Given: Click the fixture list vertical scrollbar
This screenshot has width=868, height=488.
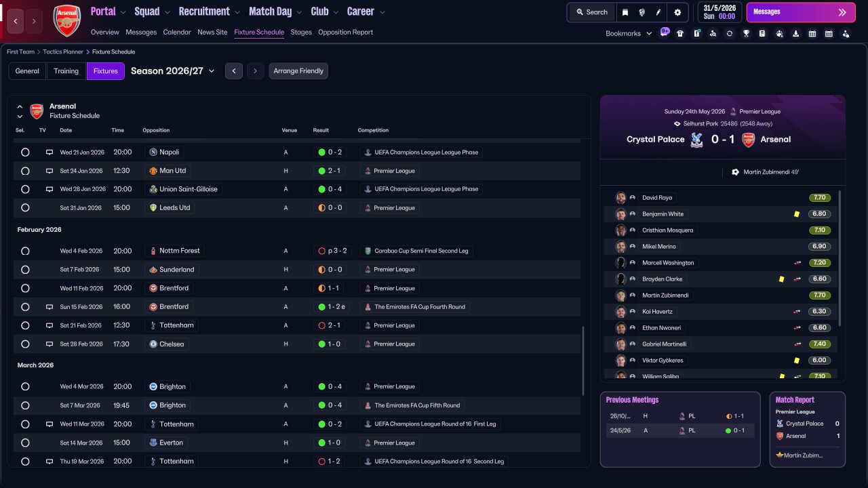Looking at the screenshot, I should pos(583,361).
